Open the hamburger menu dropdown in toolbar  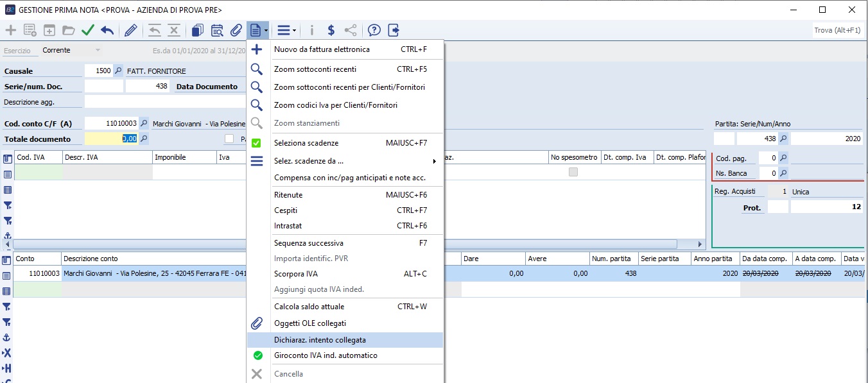tap(286, 30)
